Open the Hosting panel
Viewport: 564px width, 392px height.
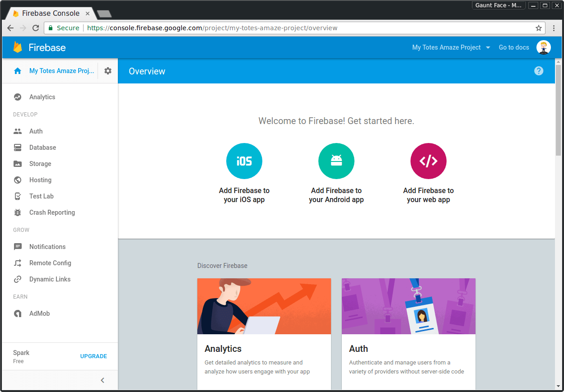pos(39,180)
